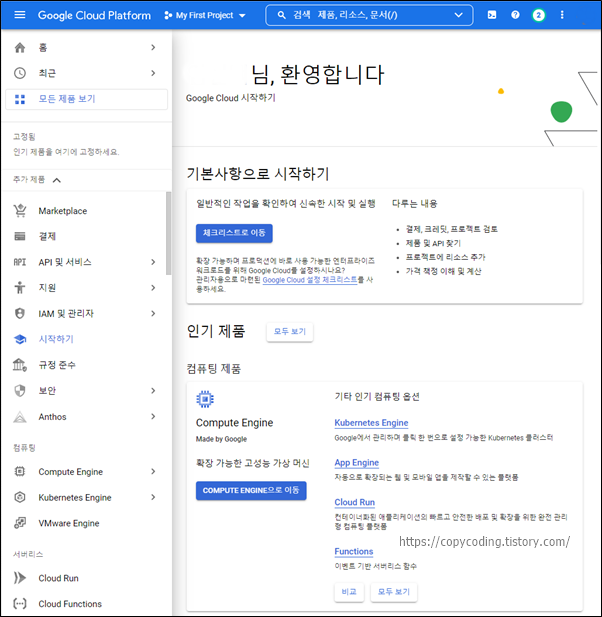
Task: Click the Anthos triangle icon
Action: tap(20, 417)
